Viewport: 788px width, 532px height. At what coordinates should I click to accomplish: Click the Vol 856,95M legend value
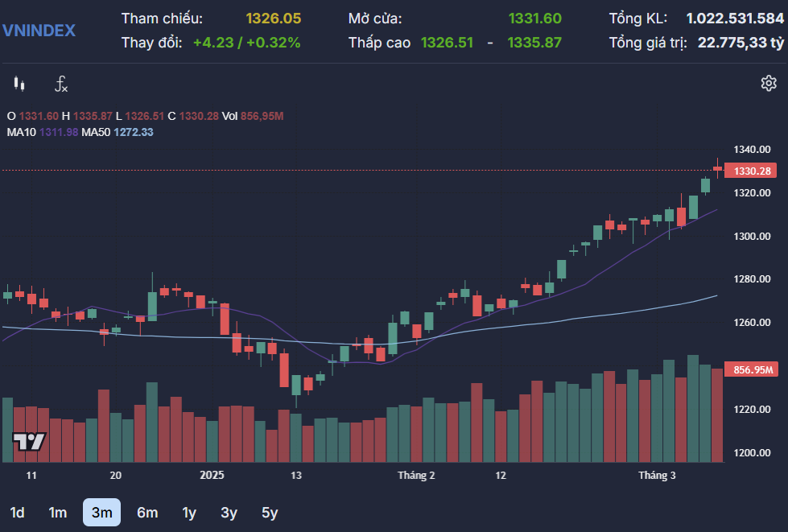[254, 116]
